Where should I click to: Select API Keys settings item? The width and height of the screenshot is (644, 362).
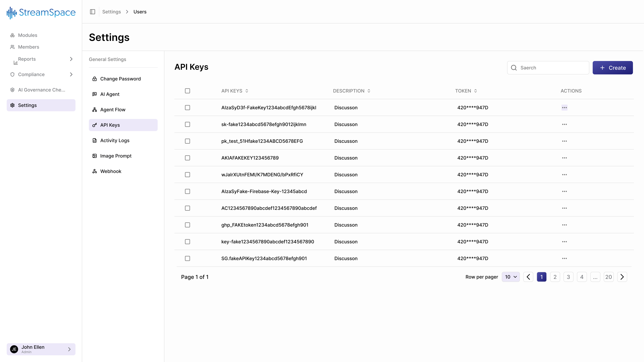pyautogui.click(x=123, y=125)
